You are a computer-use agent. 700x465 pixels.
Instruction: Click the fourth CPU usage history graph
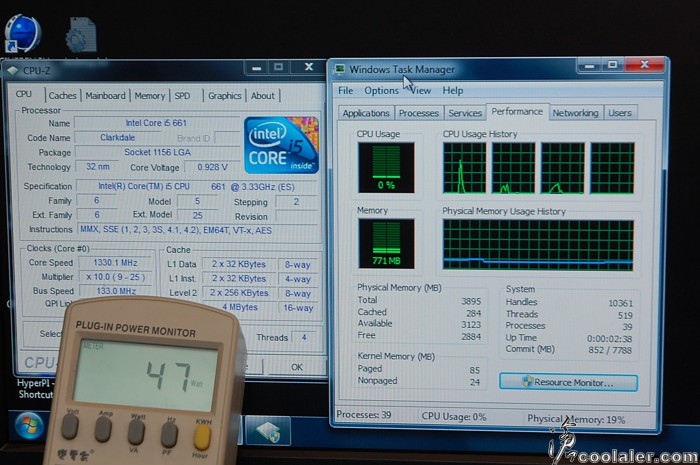pyautogui.click(x=612, y=168)
